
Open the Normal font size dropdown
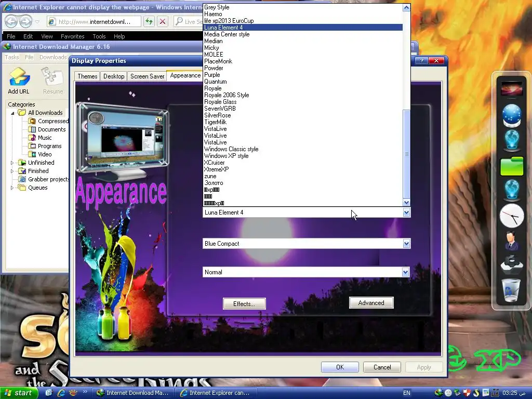coord(405,272)
